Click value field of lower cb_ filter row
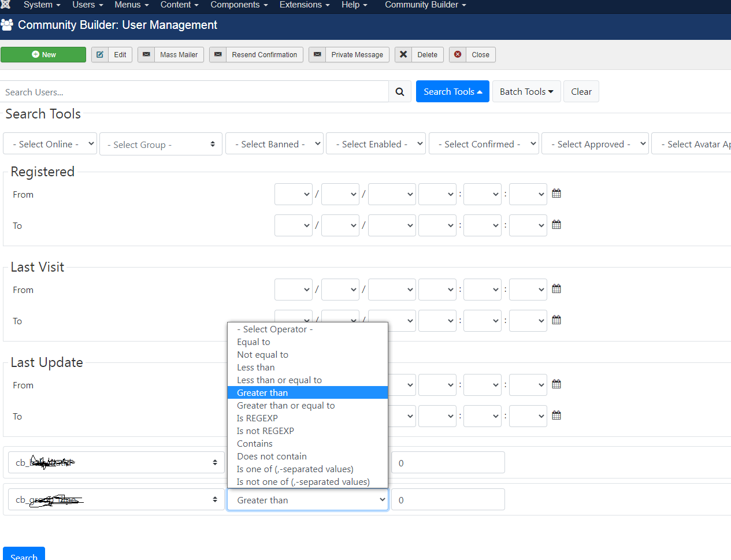Screen dimensions: 731x560 coord(448,500)
